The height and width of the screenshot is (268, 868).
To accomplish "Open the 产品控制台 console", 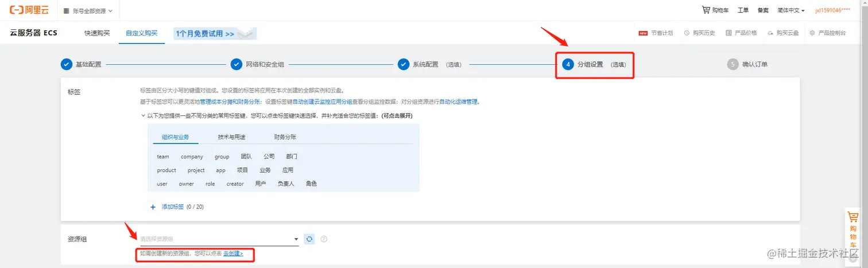I will point(832,33).
